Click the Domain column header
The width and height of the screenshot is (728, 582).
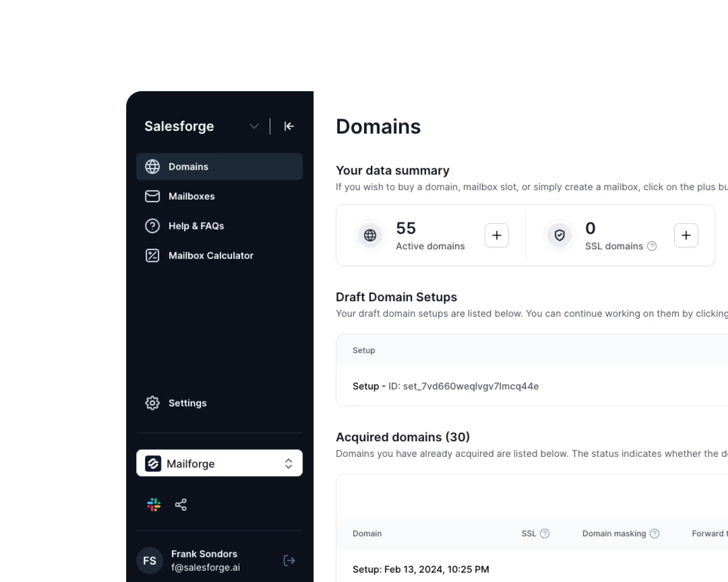click(367, 533)
